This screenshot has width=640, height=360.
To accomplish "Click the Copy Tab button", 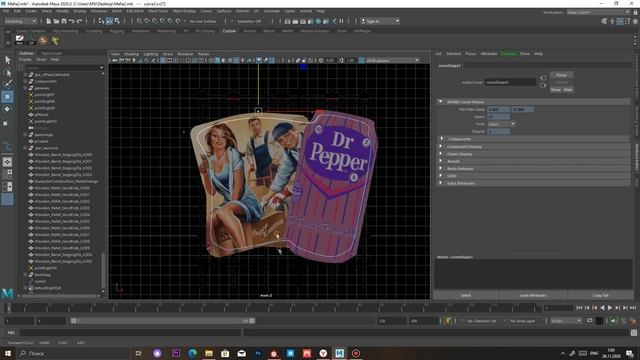I will [600, 295].
